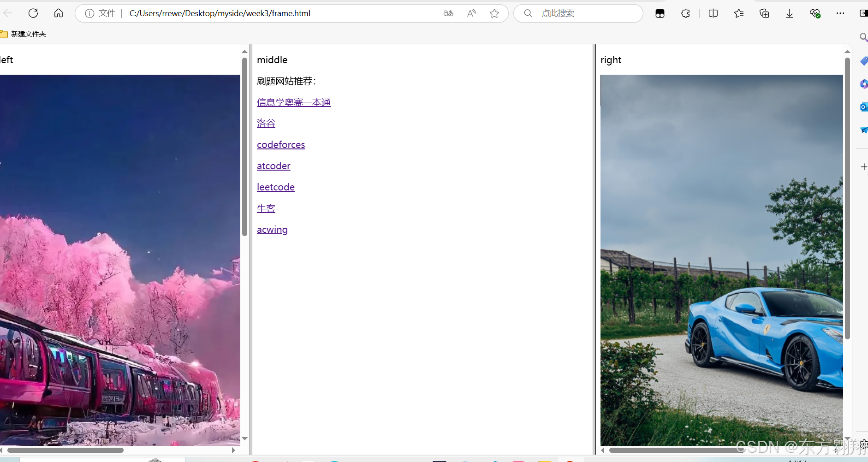Open the acwing link
Image resolution: width=868 pixels, height=462 pixels.
272,230
